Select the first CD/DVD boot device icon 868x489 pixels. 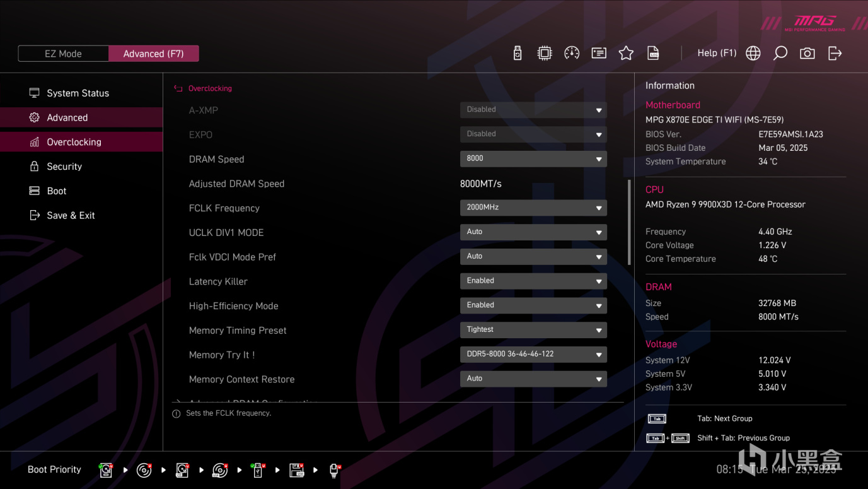pos(144,470)
